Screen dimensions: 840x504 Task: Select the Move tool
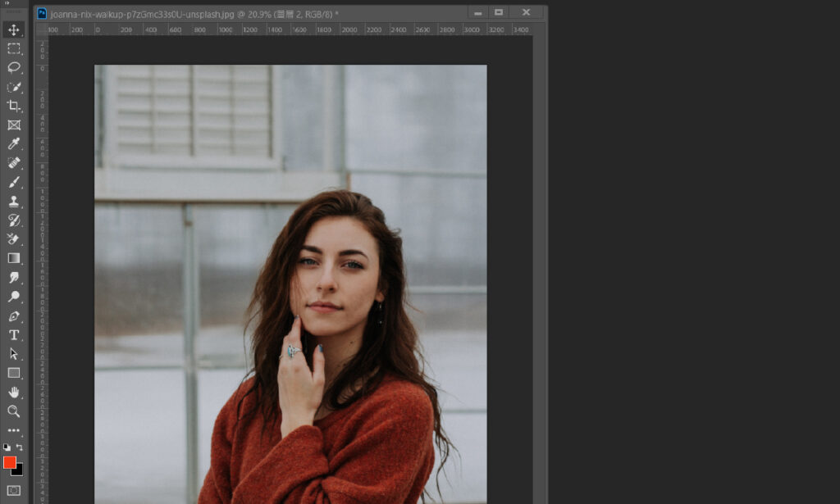pyautogui.click(x=14, y=30)
